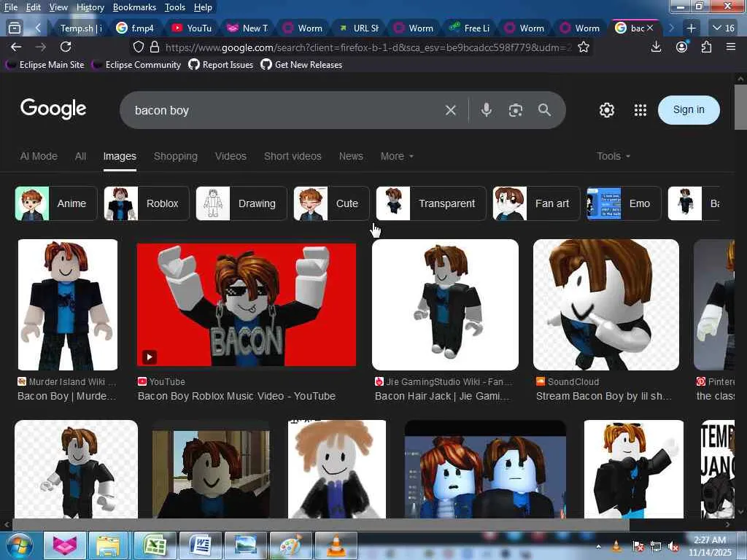Switch to the YouTu tab
Viewport: 747px width, 560px height.
coord(193,28)
